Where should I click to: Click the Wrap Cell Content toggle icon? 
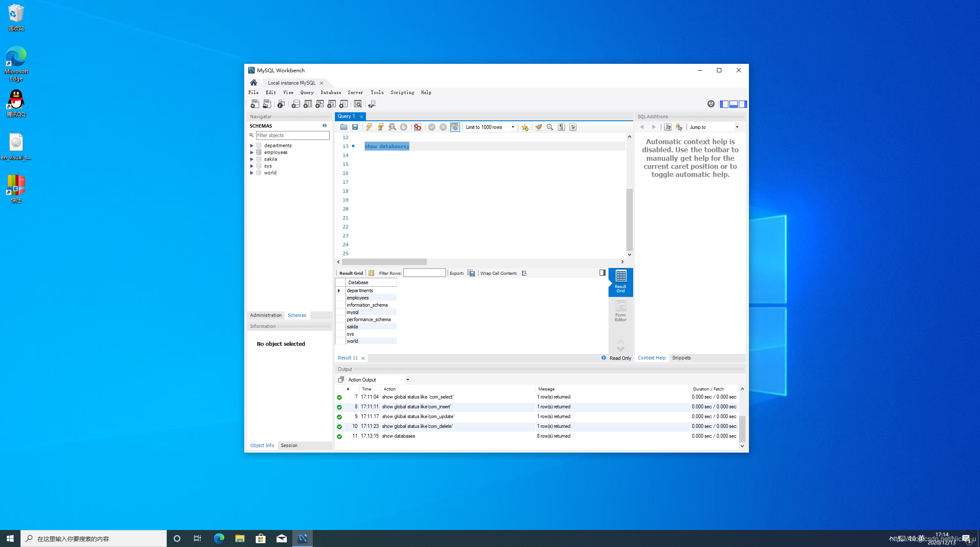[525, 273]
